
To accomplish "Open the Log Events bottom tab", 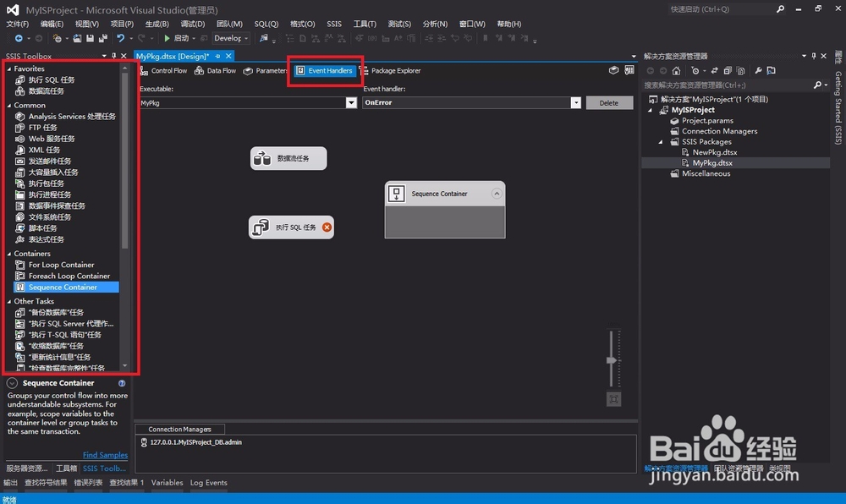I will tap(208, 483).
